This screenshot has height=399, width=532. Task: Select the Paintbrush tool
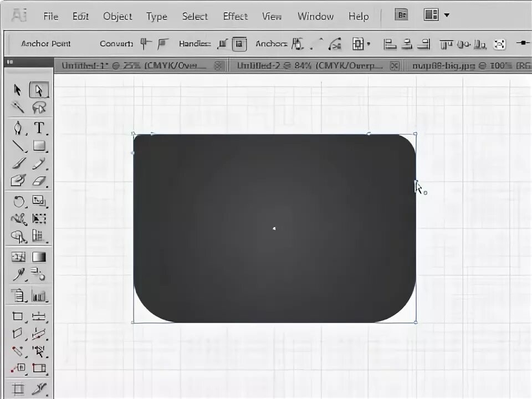coord(19,163)
